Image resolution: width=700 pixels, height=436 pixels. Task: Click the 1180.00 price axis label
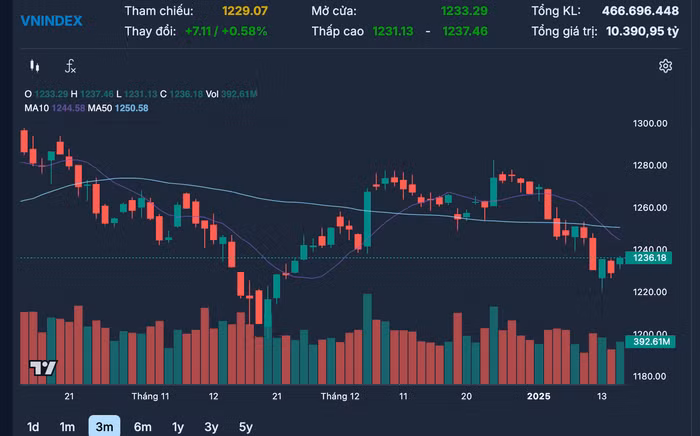(x=650, y=376)
